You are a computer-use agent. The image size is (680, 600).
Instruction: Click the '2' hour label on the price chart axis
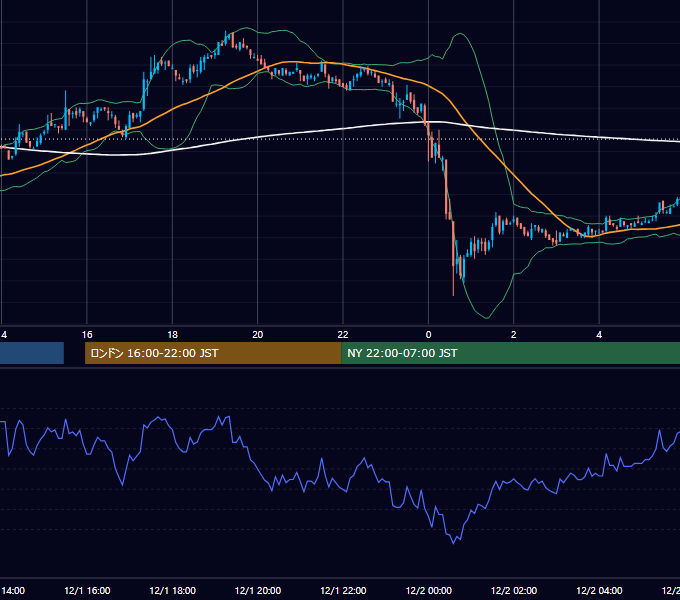(513, 335)
